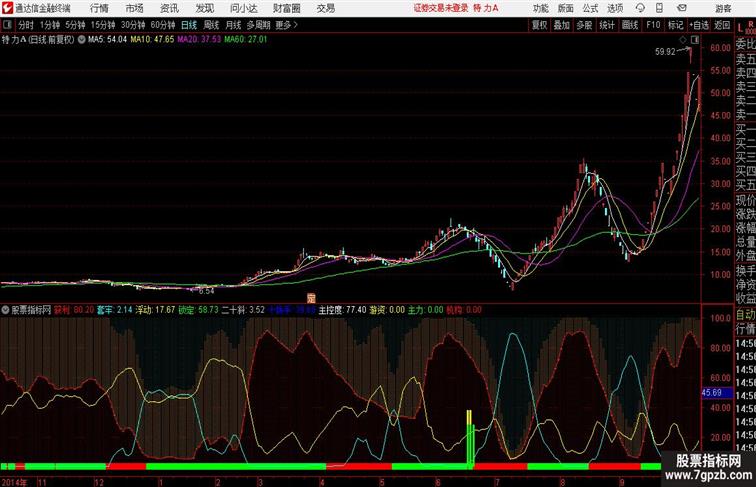756x487 pixels.
Task: Click the 特力A (日线 前复权) title
Action: 38,40
